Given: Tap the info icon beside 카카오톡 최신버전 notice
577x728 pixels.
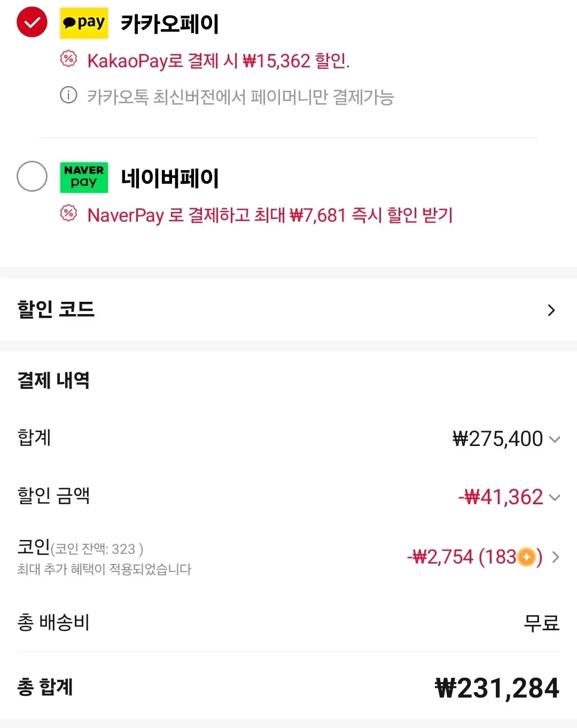Looking at the screenshot, I should [68, 96].
